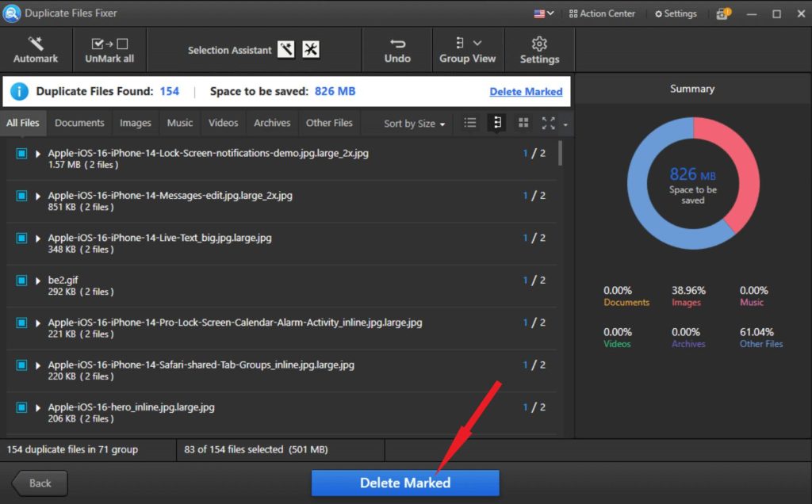Toggle checkbox for Apple-iOS-16-hero_inline group
The image size is (812, 504).
[x=22, y=407]
